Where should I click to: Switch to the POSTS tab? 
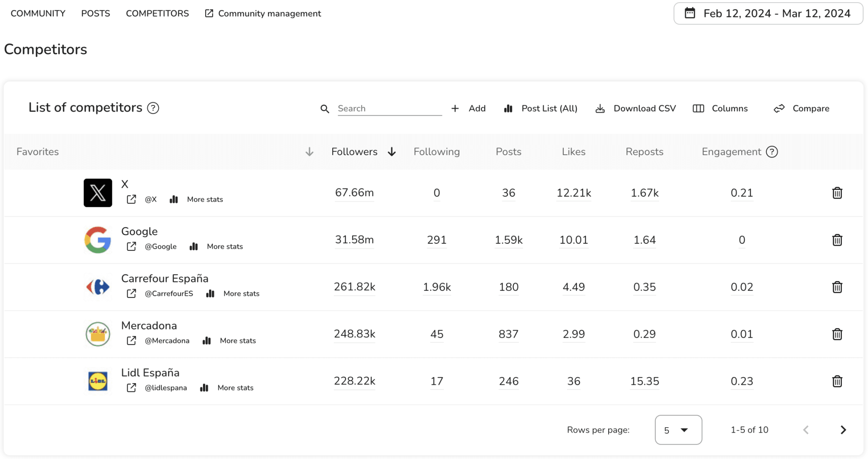pyautogui.click(x=96, y=13)
